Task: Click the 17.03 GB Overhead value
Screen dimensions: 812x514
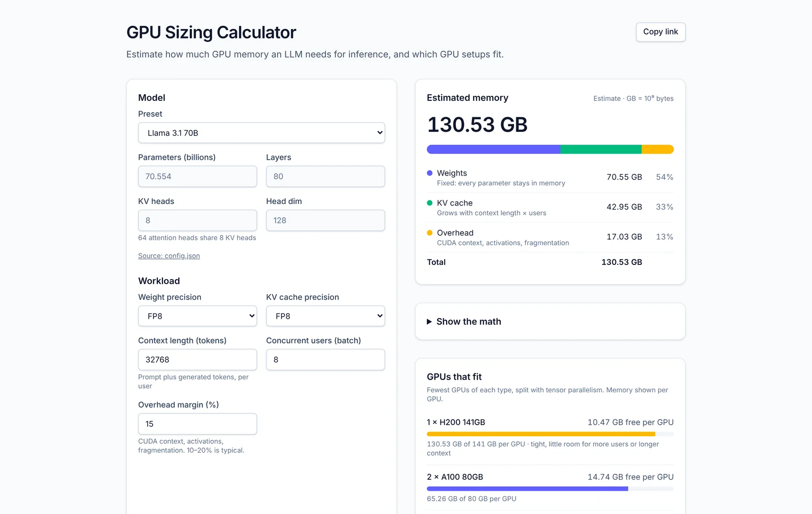Action: [x=624, y=237]
